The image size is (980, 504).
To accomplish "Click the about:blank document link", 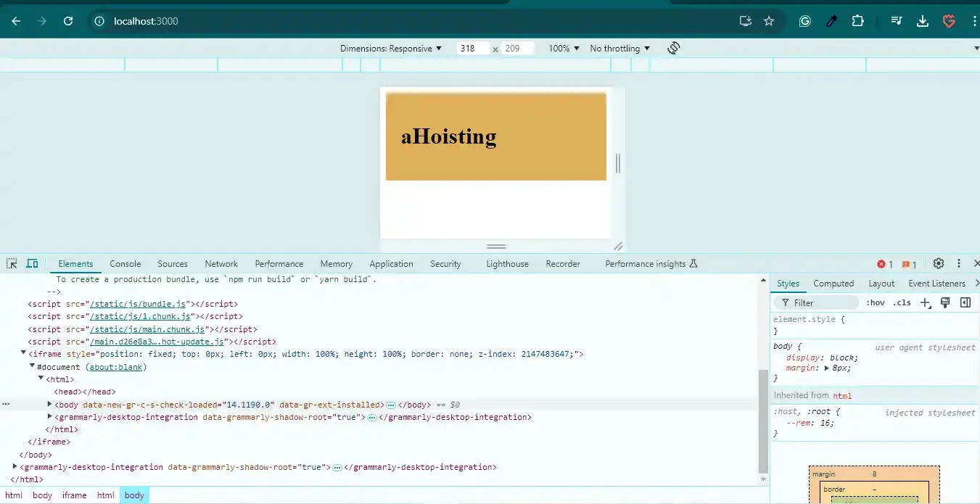I will pos(116,367).
